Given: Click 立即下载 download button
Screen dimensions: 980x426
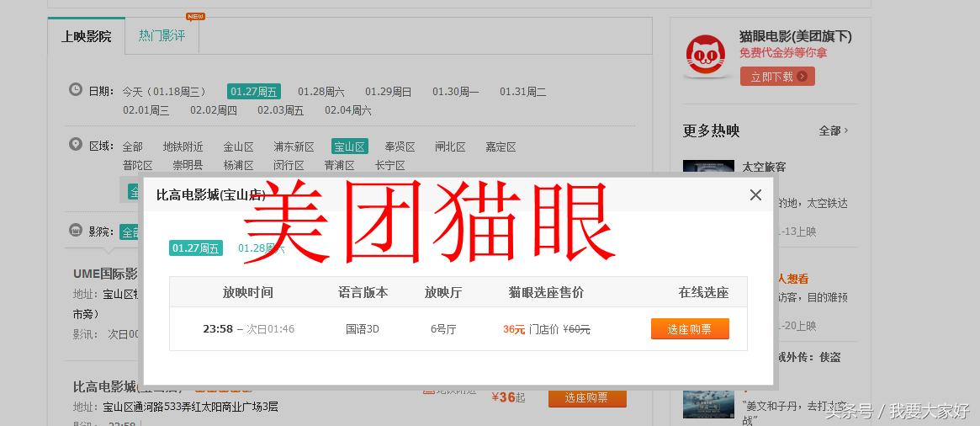Looking at the screenshot, I should point(777,77).
